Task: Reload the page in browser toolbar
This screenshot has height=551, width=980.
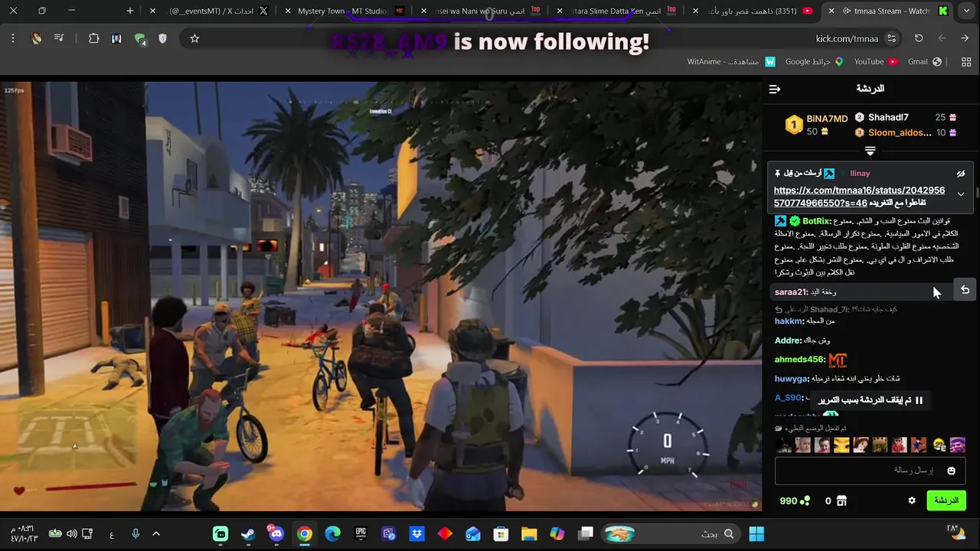Action: tap(919, 38)
